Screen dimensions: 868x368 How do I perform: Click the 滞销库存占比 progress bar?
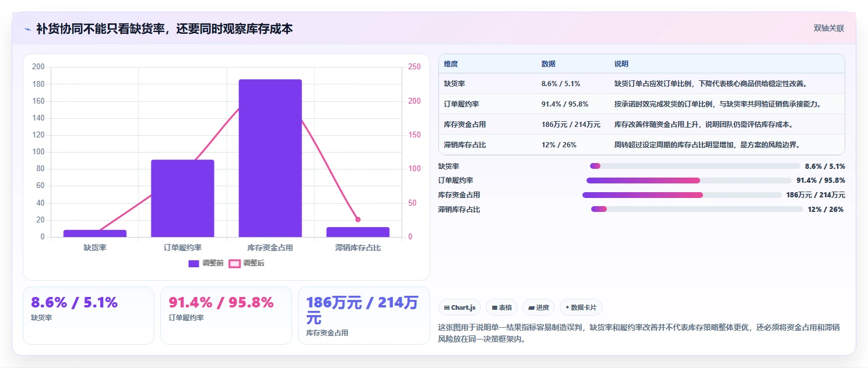[x=697, y=209]
